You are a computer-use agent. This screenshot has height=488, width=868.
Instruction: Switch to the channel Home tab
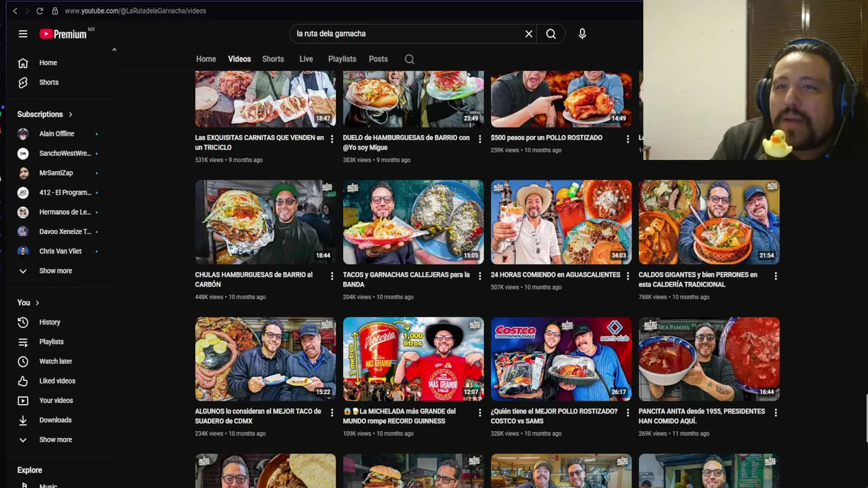tap(206, 59)
